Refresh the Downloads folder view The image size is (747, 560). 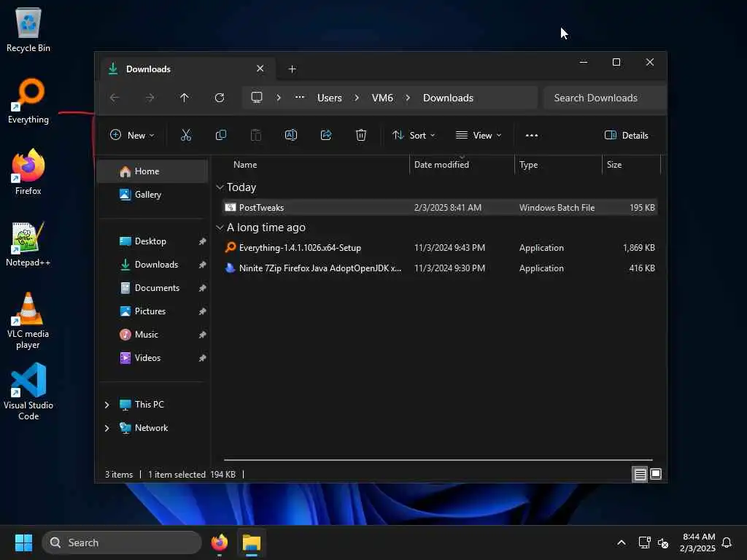(220, 98)
